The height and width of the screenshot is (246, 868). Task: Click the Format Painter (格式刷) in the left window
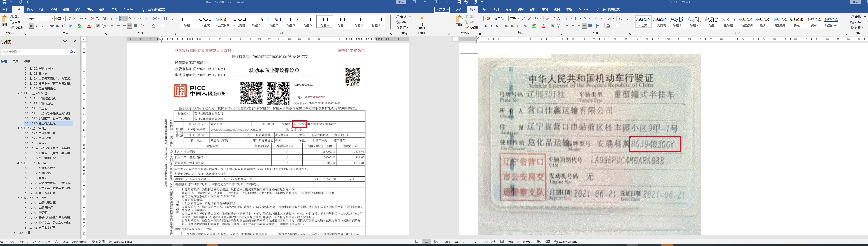pos(17,28)
